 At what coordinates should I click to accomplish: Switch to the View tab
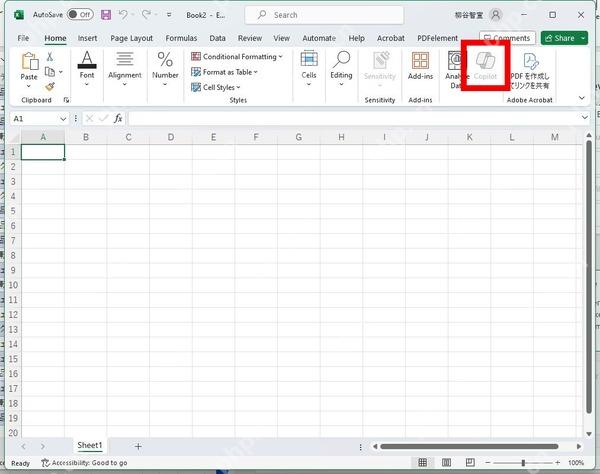pyautogui.click(x=281, y=38)
